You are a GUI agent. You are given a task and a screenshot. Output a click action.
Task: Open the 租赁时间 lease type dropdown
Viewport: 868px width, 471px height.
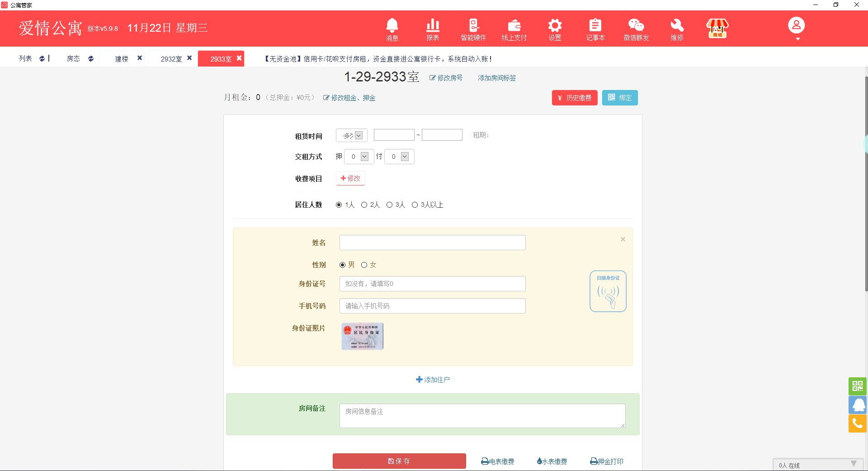click(x=352, y=135)
